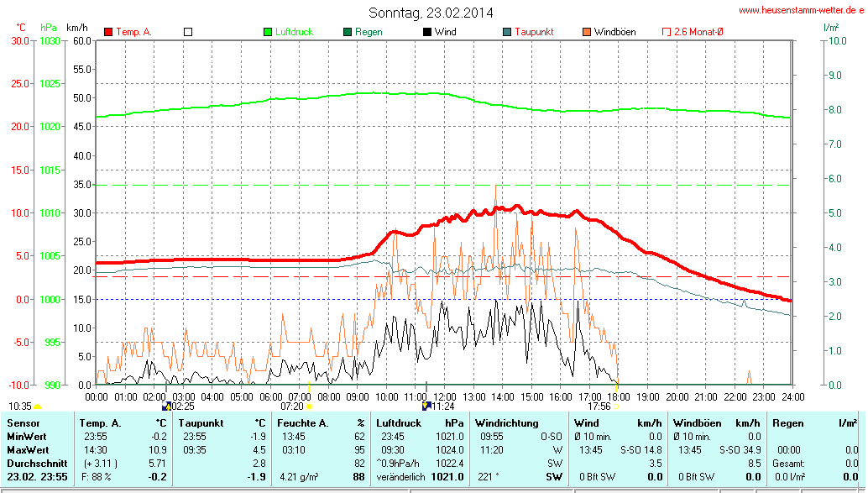Click the teal Taupunkt legend swatch
868x493 pixels.
(x=507, y=32)
